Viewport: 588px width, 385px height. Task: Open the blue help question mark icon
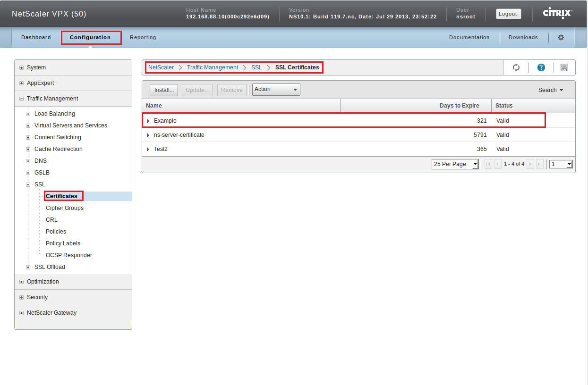541,67
